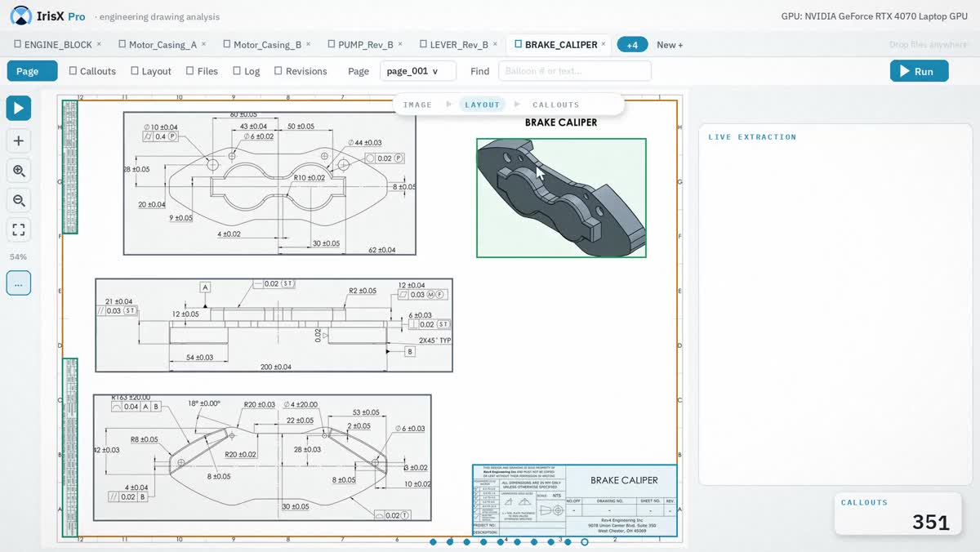980x552 pixels.
Task: Click the LEVER_Rev_B tab file icon
Action: (423, 45)
